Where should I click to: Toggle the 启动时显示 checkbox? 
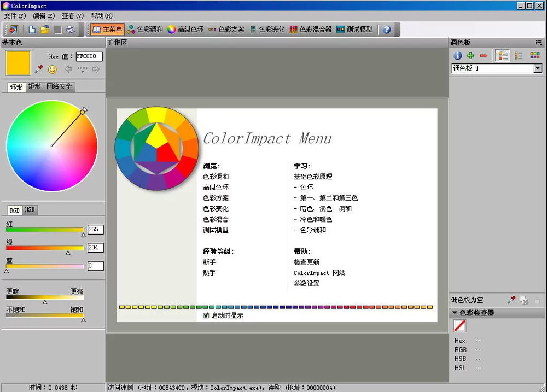(206, 315)
